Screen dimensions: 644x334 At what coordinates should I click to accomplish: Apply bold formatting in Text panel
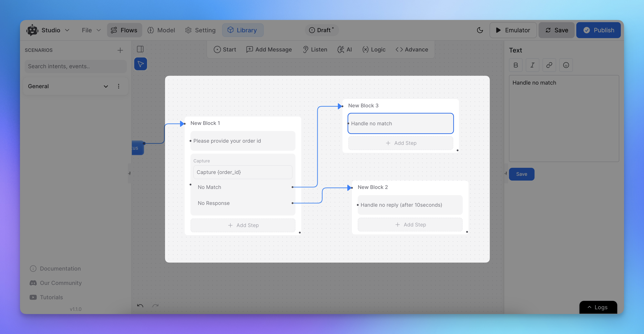516,65
